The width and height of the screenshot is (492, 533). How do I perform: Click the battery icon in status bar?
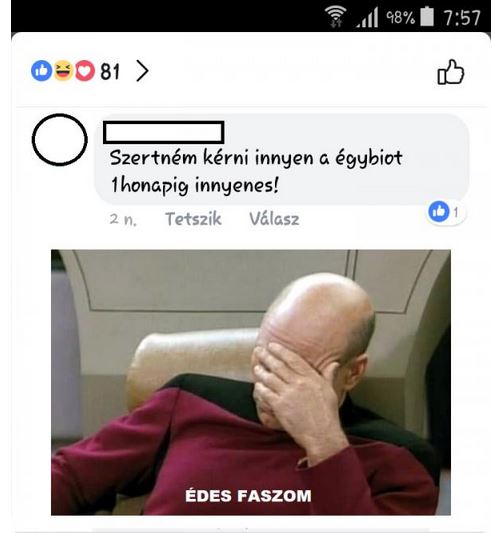coord(427,16)
